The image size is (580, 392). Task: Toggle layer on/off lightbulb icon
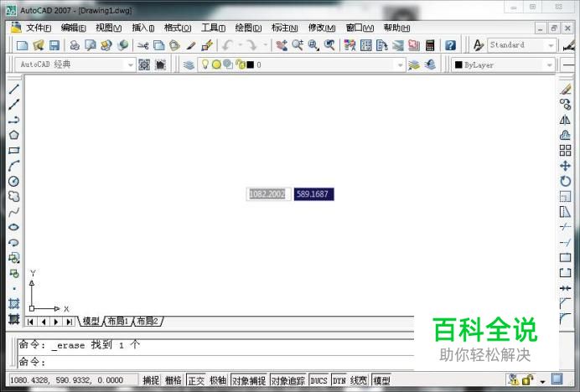(x=205, y=64)
